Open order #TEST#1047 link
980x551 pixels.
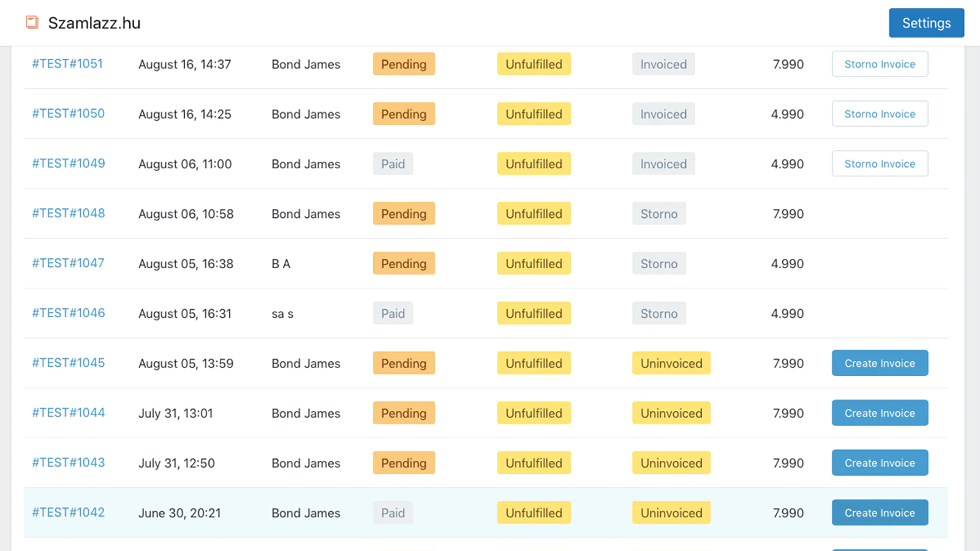[68, 263]
